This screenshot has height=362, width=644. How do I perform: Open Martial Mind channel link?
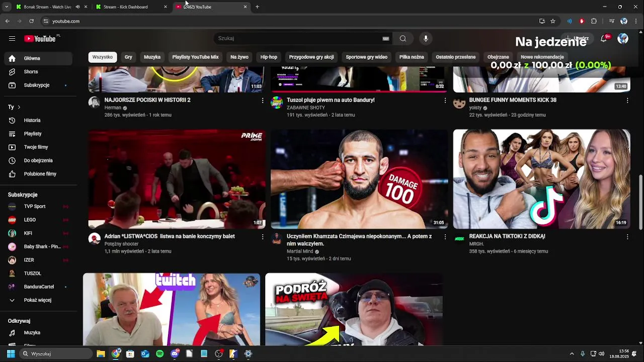[x=300, y=251]
